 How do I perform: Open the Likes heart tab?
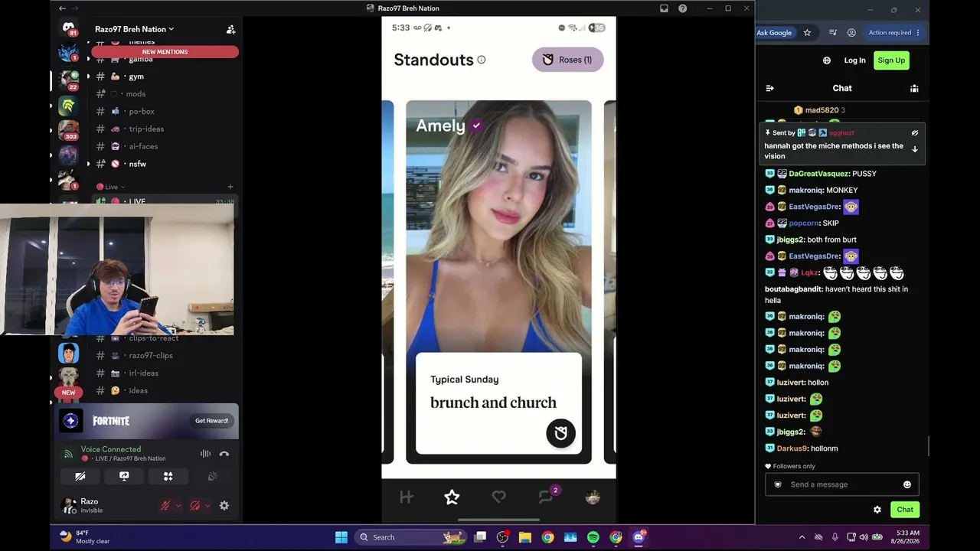coord(499,497)
